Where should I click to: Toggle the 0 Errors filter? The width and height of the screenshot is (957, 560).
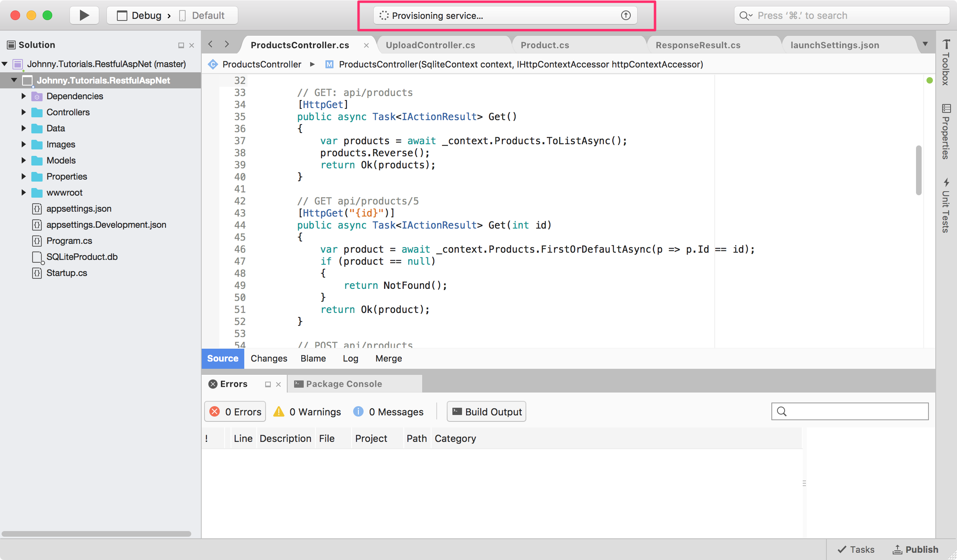(x=235, y=411)
